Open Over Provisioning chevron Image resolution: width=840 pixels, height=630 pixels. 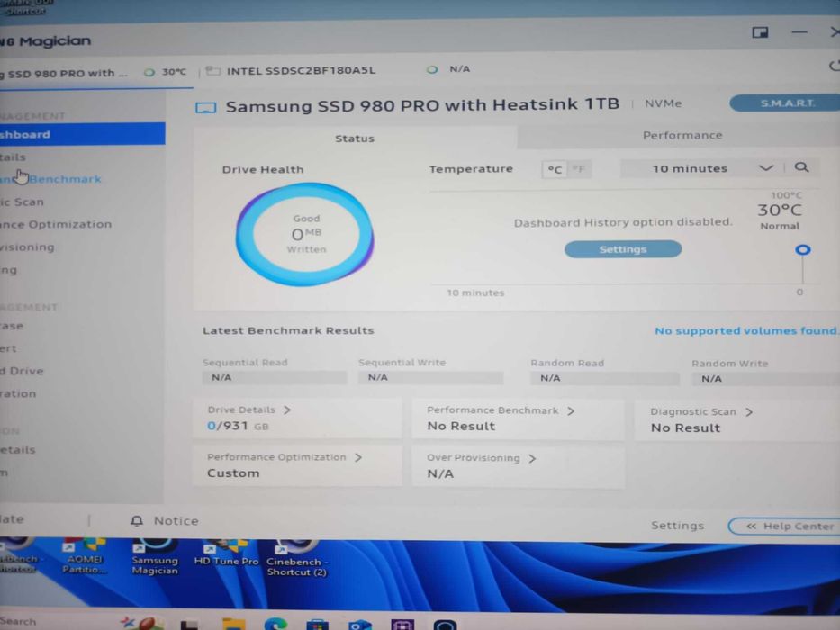click(x=532, y=459)
